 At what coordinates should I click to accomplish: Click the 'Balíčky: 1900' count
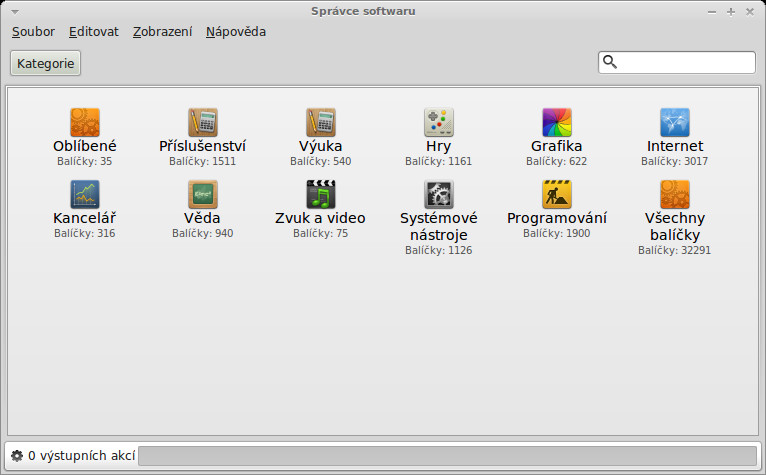coord(557,233)
